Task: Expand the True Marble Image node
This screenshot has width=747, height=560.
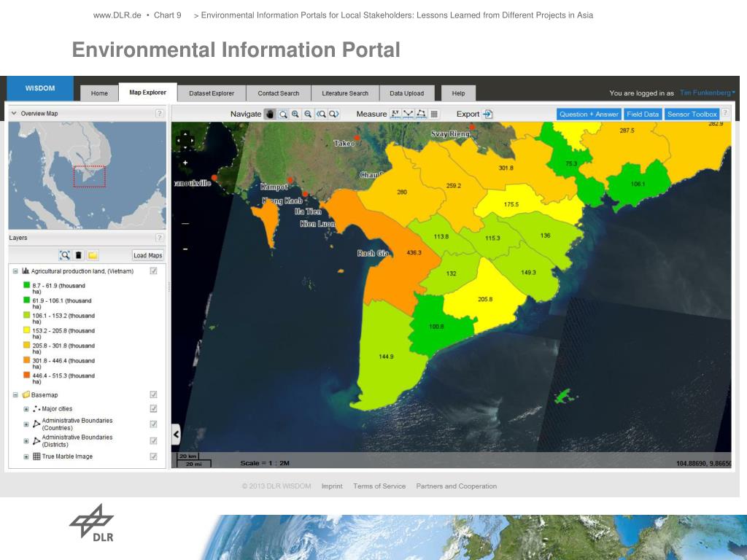Action: [26, 456]
